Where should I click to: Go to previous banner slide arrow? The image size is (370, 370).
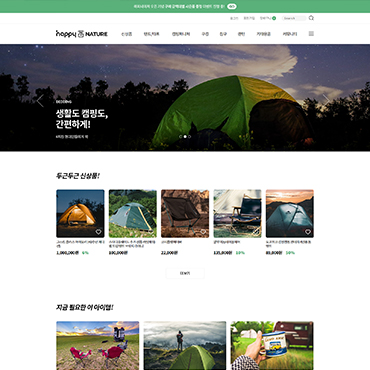click(x=40, y=101)
